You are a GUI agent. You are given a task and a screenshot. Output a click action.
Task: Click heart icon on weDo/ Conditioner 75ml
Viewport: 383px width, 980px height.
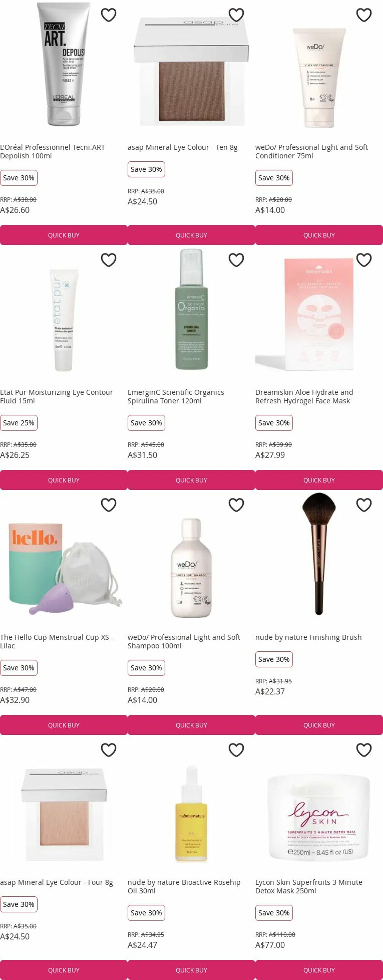tap(364, 15)
